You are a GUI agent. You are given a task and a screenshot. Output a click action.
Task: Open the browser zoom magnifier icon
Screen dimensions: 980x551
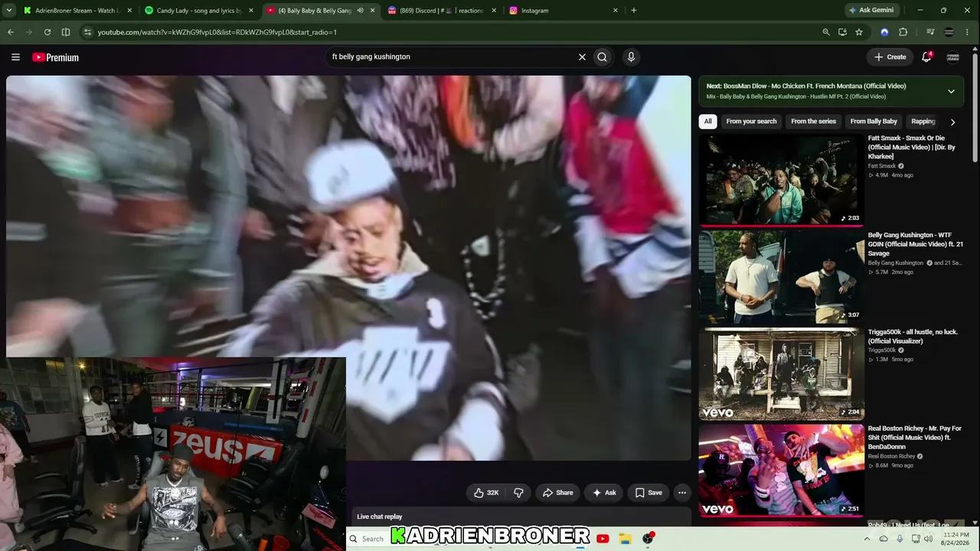point(825,32)
